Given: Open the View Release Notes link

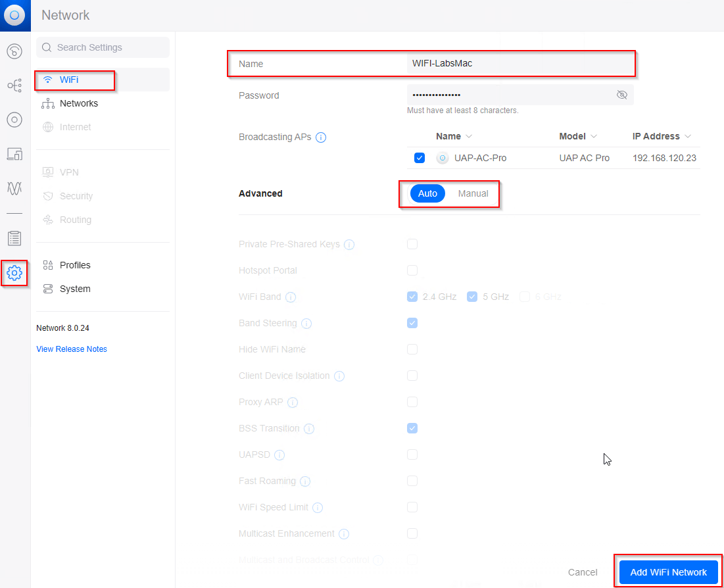Looking at the screenshot, I should 72,349.
